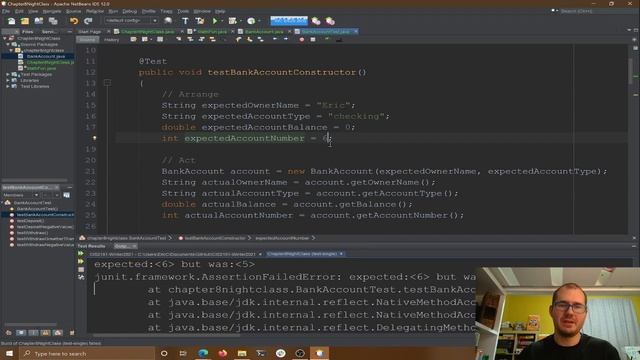Switch to the ChapterNightClass.java editor tab

coord(147,31)
